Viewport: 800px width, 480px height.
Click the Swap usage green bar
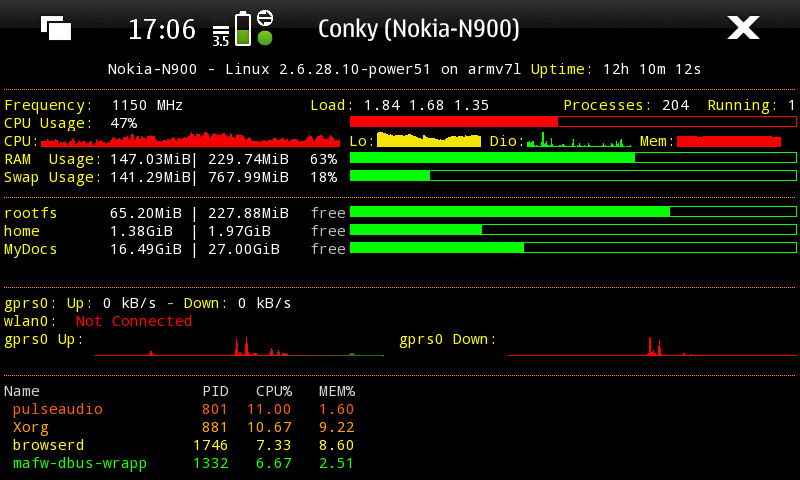point(573,176)
